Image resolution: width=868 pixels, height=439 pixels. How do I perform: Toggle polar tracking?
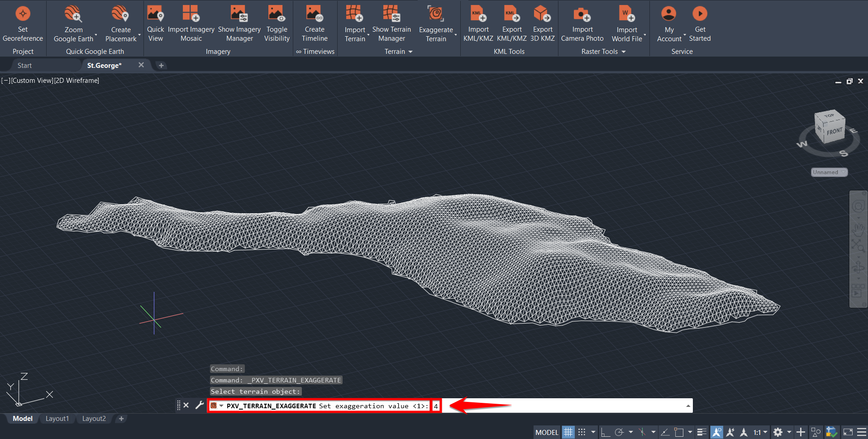tap(619, 432)
